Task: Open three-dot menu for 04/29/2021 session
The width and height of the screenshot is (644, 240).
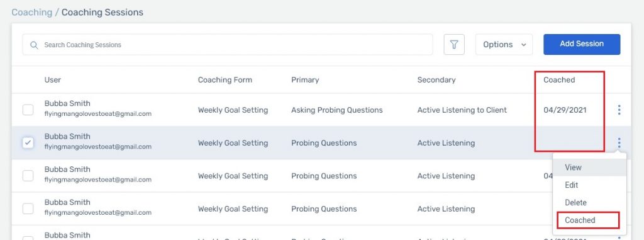Action: coord(619,110)
